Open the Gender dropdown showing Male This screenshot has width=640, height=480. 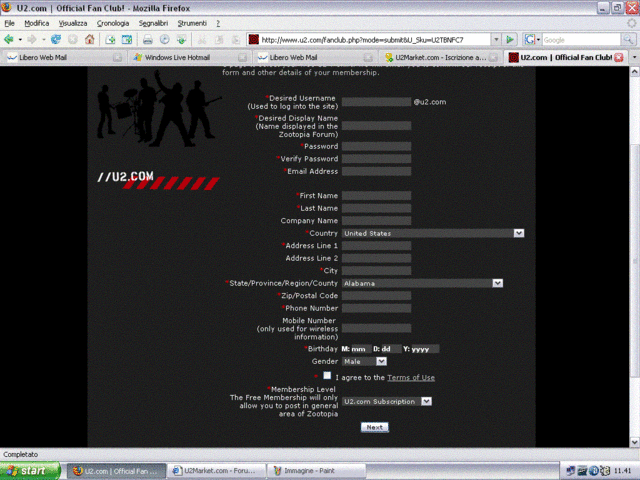(x=364, y=362)
